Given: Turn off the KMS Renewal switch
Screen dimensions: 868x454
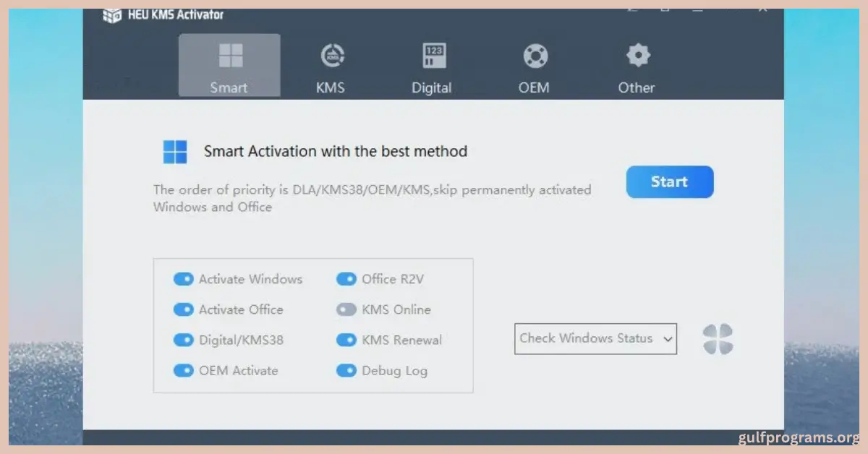Looking at the screenshot, I should pos(346,340).
